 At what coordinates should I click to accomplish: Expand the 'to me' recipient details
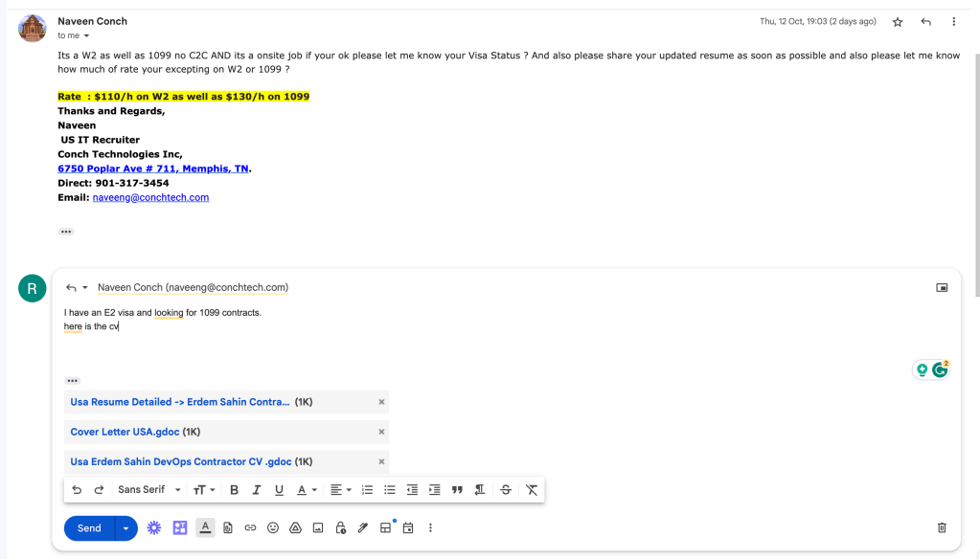point(86,35)
